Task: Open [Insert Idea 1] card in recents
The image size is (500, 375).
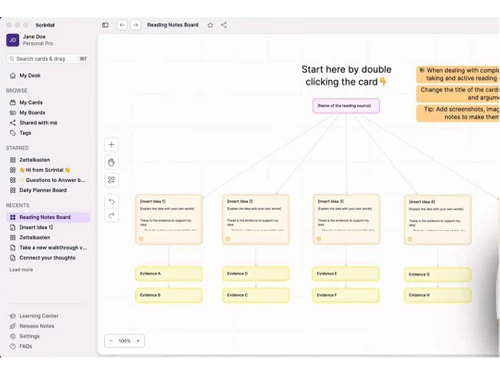Action: [x=36, y=227]
